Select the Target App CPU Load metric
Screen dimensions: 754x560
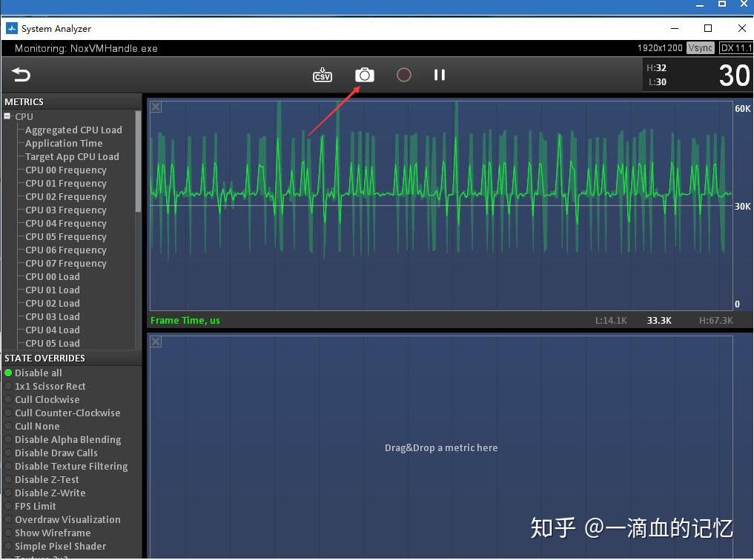tap(71, 156)
